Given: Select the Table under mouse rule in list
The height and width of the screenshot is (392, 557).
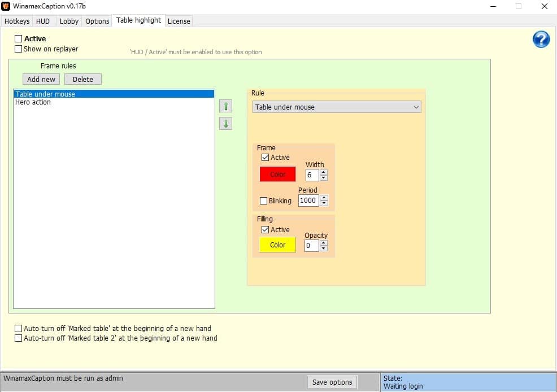Looking at the screenshot, I should click(114, 94).
